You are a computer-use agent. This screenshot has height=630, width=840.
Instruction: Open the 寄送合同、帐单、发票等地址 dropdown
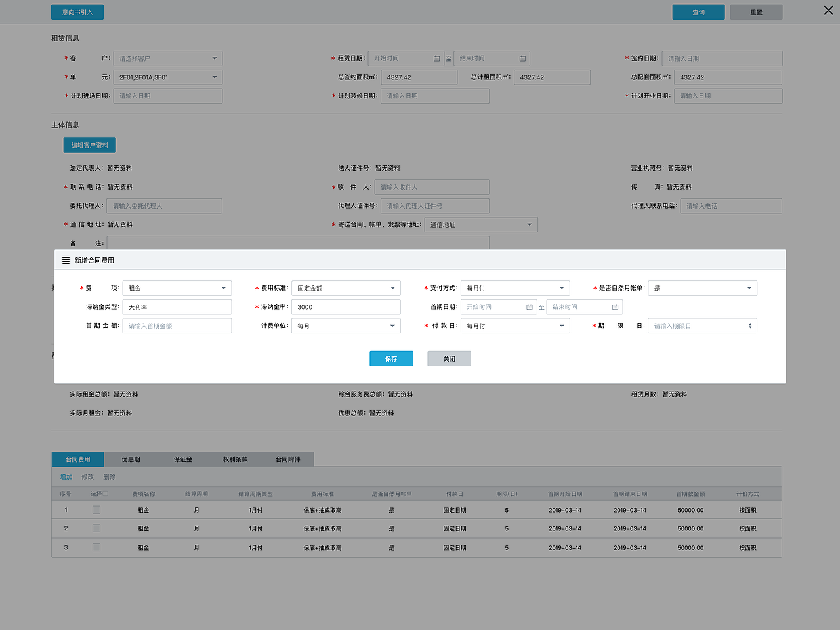point(481,225)
